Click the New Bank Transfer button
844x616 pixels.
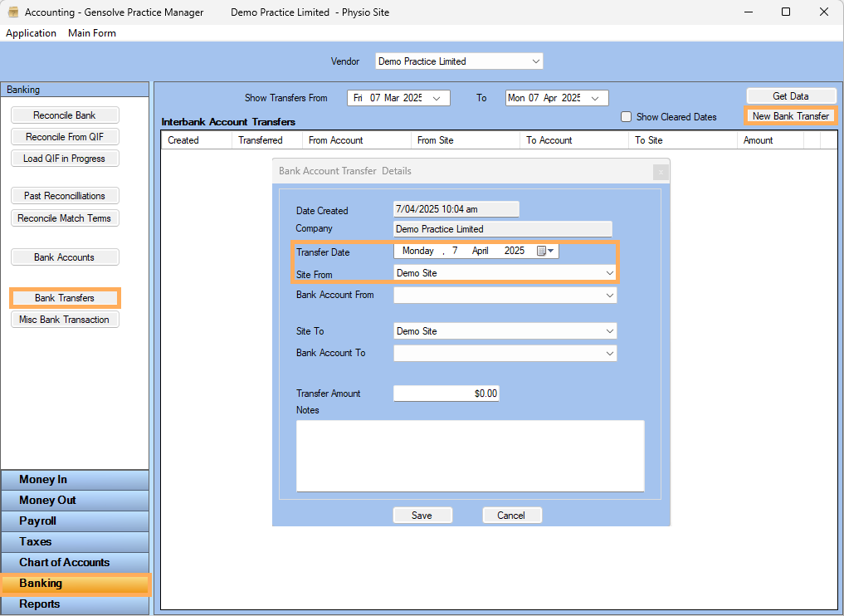coord(791,115)
